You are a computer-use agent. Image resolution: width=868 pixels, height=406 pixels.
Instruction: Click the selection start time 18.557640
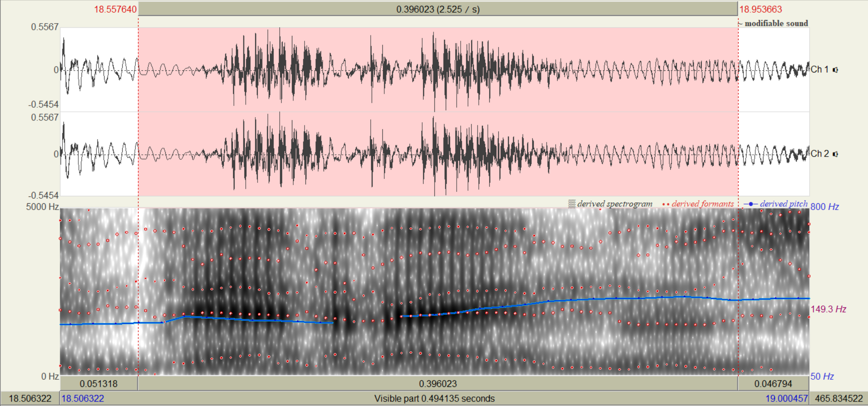(x=115, y=10)
